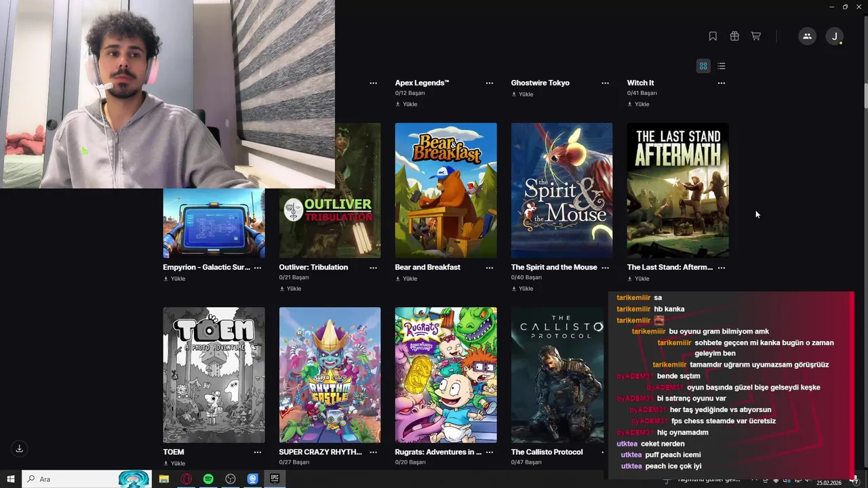The height and width of the screenshot is (488, 868).
Task: Open Bear and Breakfast options menu
Action: pyautogui.click(x=490, y=268)
